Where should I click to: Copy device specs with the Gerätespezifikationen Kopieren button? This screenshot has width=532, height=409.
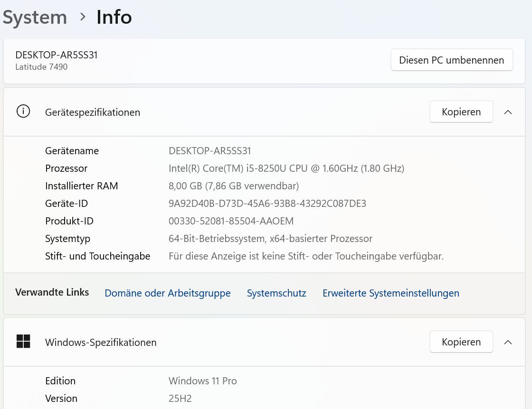pyautogui.click(x=461, y=112)
